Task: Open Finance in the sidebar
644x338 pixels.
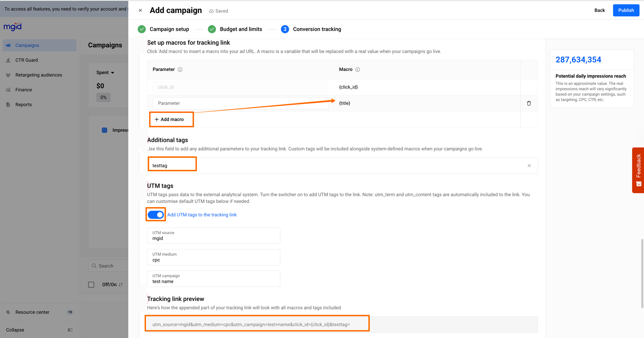Action: pos(39,90)
